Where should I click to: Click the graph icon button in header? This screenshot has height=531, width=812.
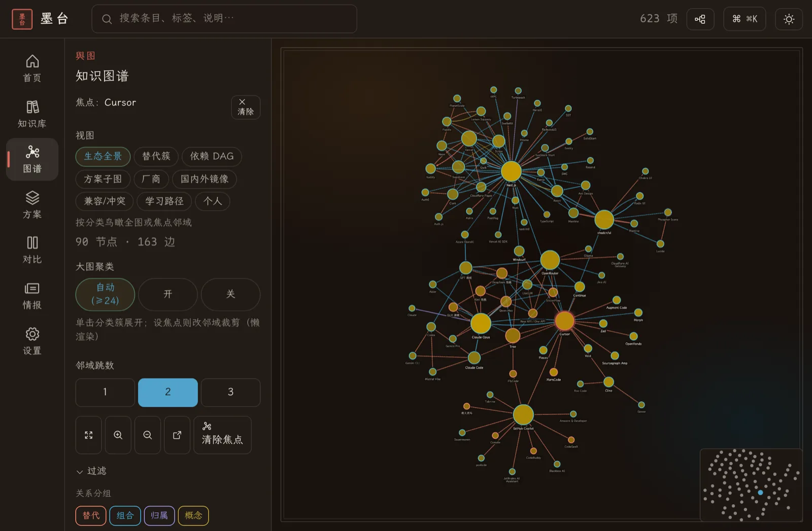700,19
